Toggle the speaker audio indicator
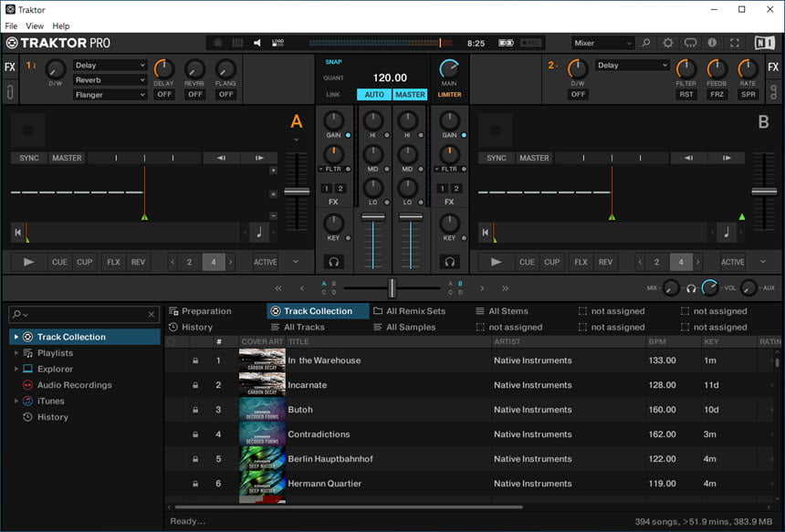The height and width of the screenshot is (532, 785). (x=256, y=43)
